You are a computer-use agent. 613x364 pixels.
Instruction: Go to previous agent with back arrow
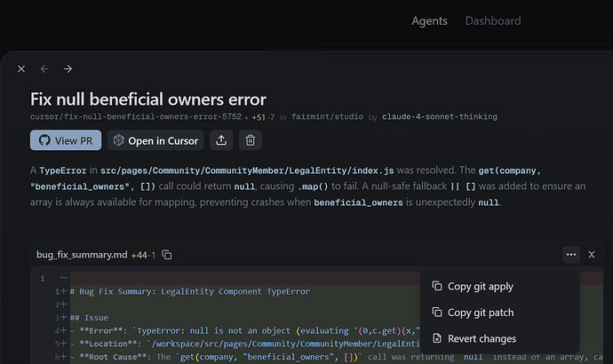point(44,69)
